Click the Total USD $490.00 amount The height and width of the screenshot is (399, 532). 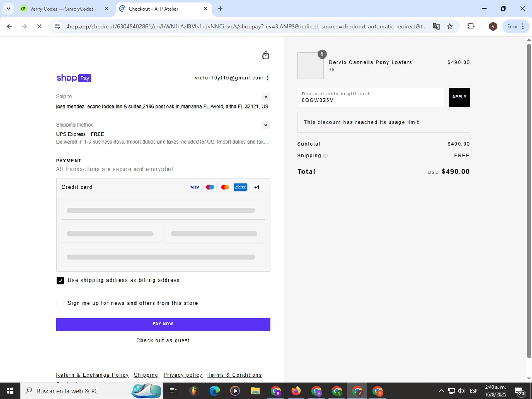coord(455,172)
